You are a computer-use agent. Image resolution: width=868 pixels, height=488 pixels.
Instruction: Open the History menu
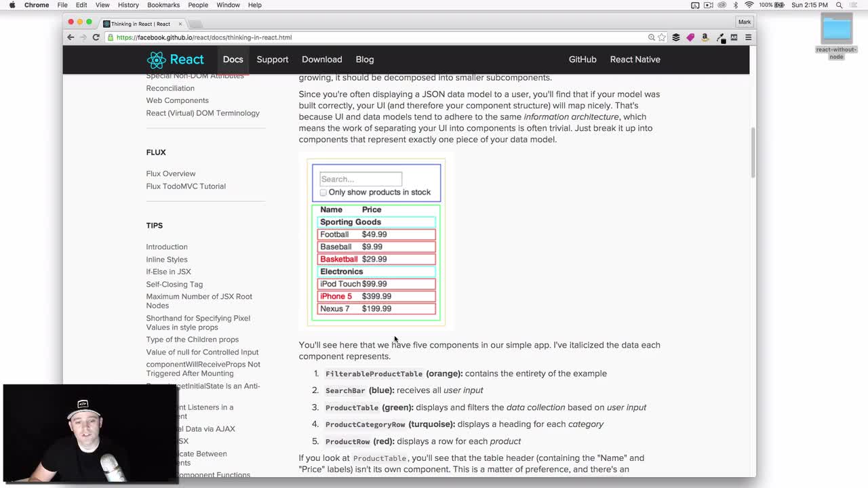tap(128, 5)
